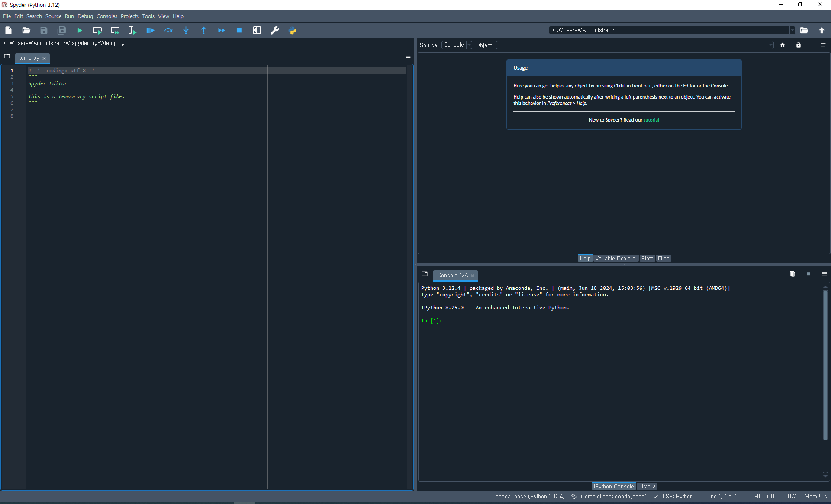Click the console interrupt kernel square
The height and width of the screenshot is (504, 831).
(x=808, y=274)
